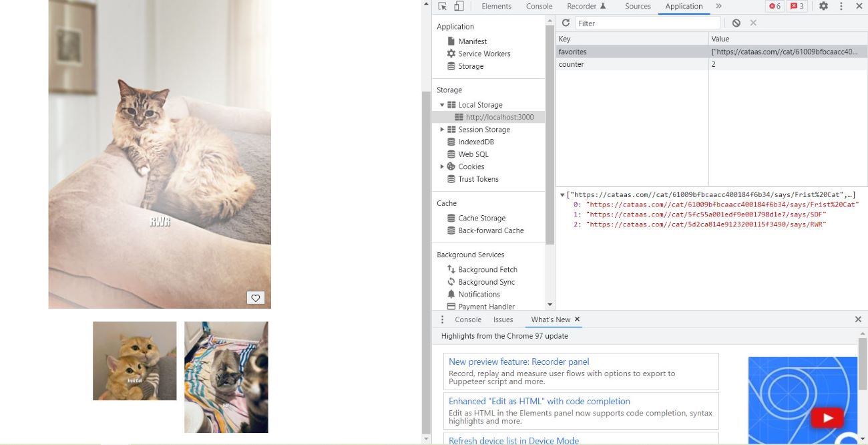Open Payment Handler in sidebar
The height and width of the screenshot is (445, 868).
486,307
